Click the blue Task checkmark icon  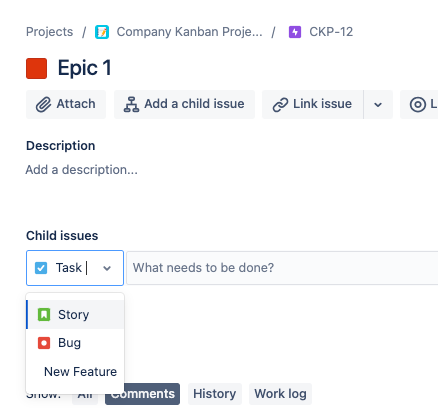(x=41, y=268)
